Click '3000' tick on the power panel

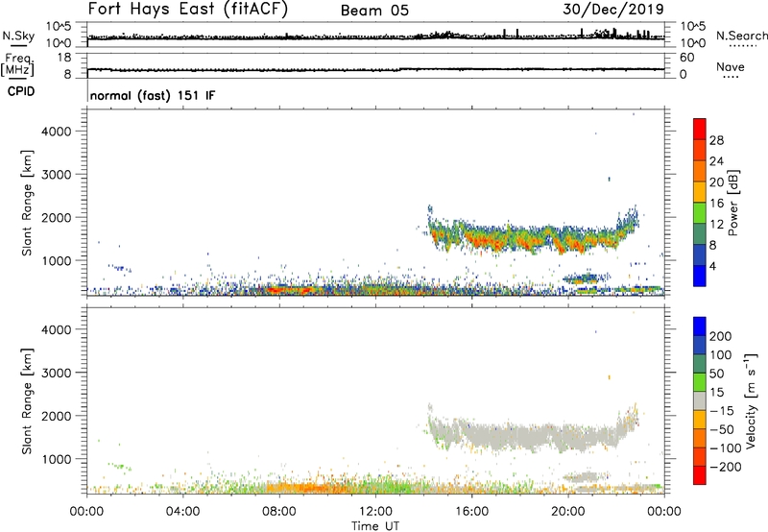(x=57, y=175)
